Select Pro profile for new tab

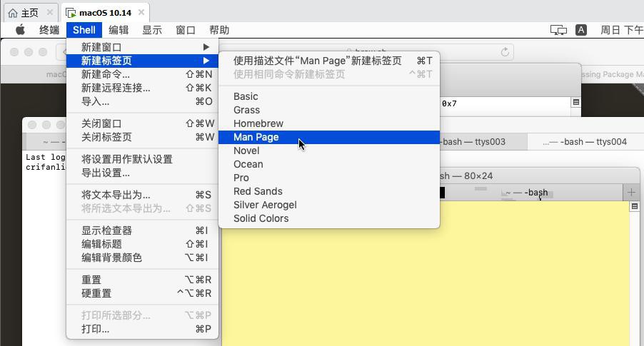point(329,178)
